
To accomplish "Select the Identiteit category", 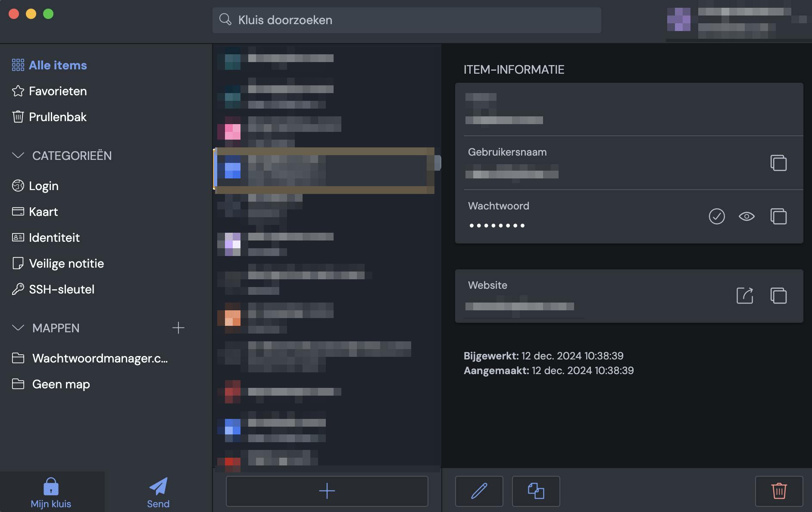I will point(54,237).
